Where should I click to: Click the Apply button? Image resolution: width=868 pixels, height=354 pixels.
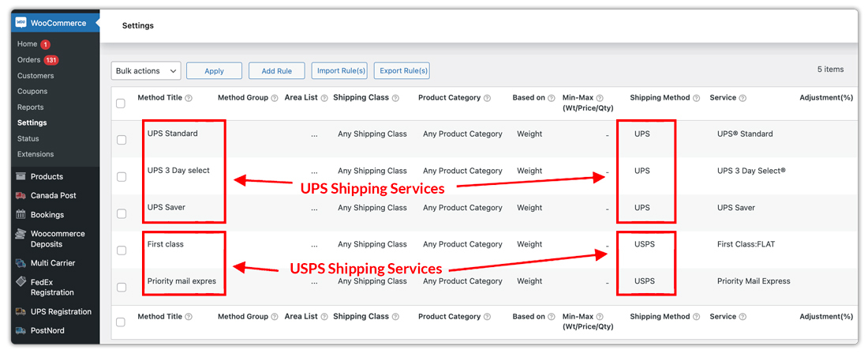pos(214,71)
